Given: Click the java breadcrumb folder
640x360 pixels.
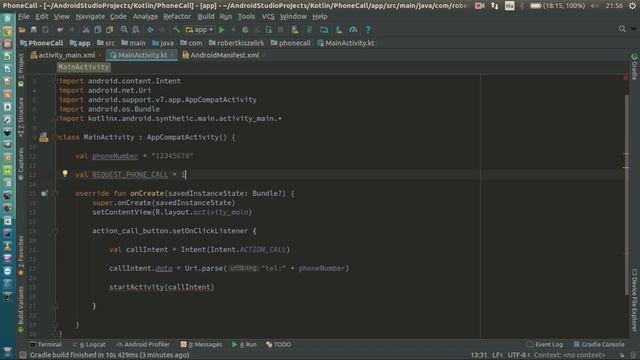Looking at the screenshot, I should [x=163, y=43].
